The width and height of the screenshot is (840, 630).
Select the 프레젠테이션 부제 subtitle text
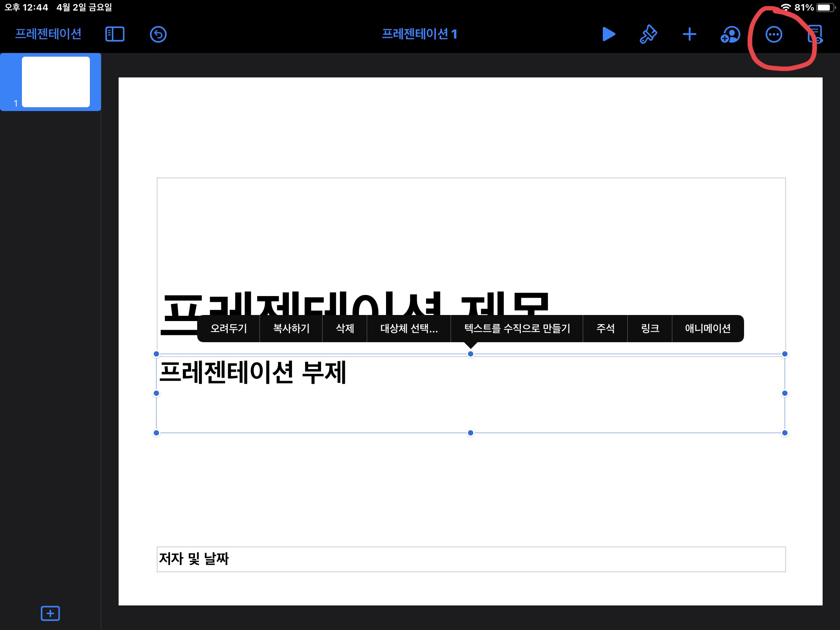[x=253, y=372]
